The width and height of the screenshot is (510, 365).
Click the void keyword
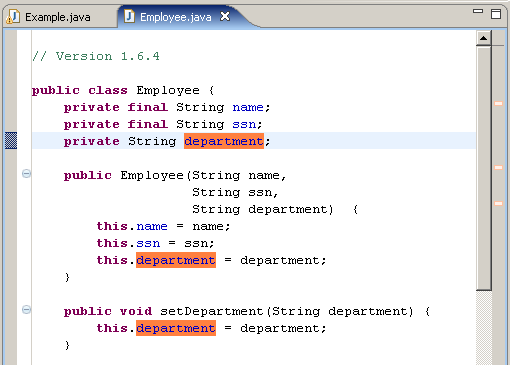click(136, 311)
